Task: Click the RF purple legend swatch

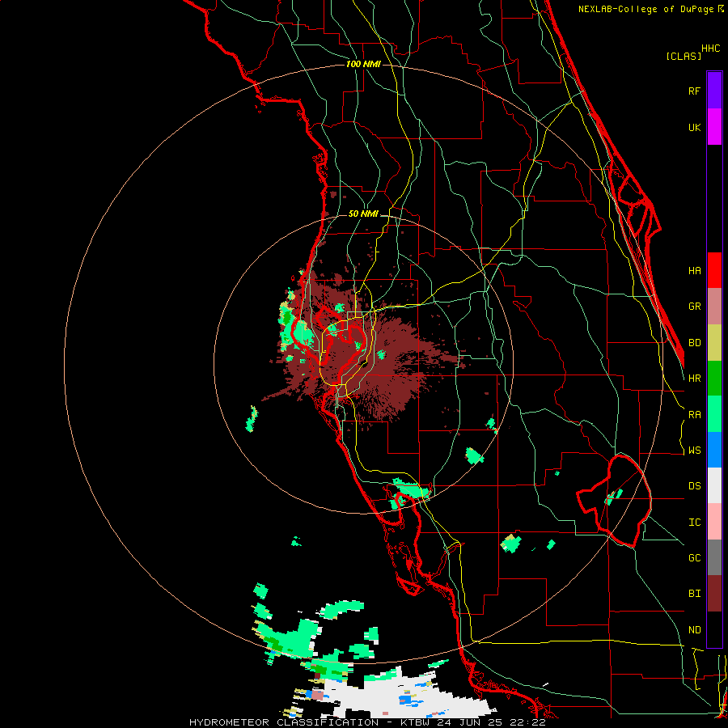Action: pos(714,91)
